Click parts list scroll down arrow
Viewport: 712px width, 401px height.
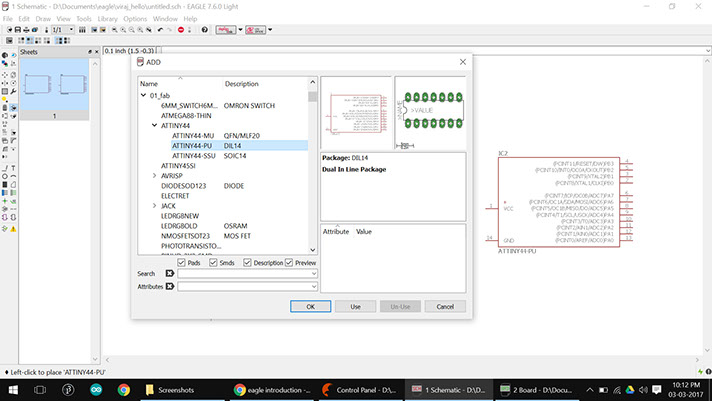coord(312,249)
